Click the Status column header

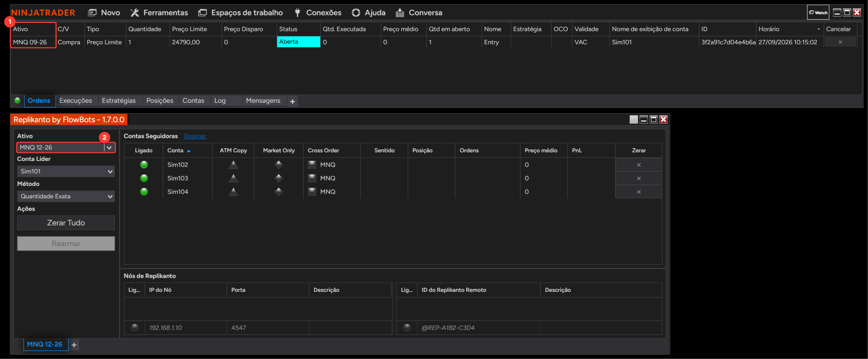298,29
